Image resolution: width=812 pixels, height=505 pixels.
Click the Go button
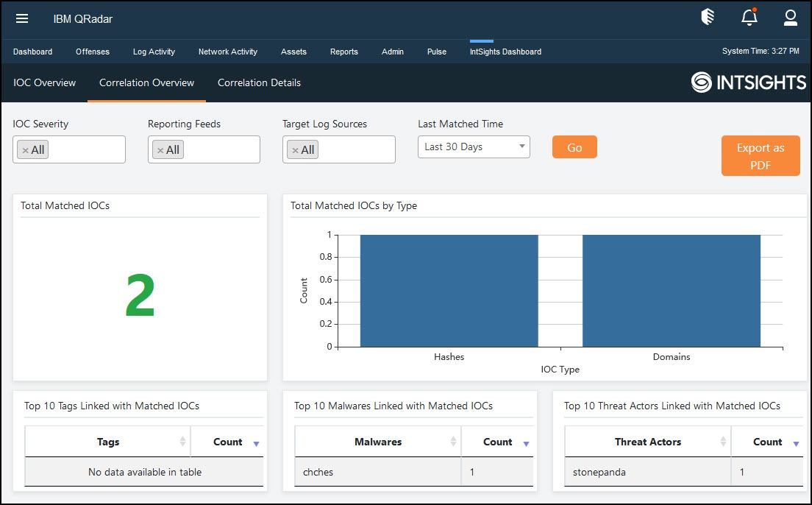coord(574,147)
